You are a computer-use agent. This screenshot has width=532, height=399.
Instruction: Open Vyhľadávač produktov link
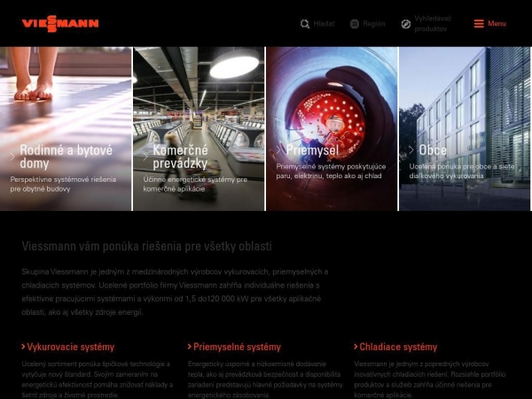433,24
